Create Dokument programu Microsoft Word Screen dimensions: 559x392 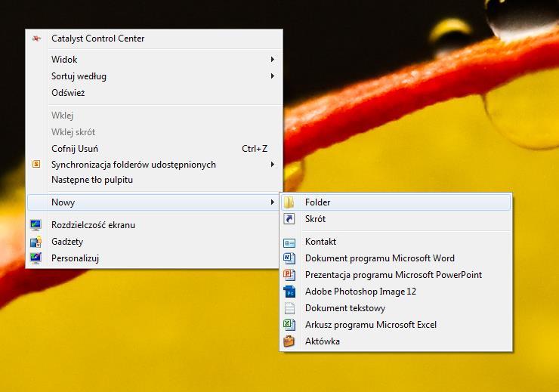click(396, 258)
